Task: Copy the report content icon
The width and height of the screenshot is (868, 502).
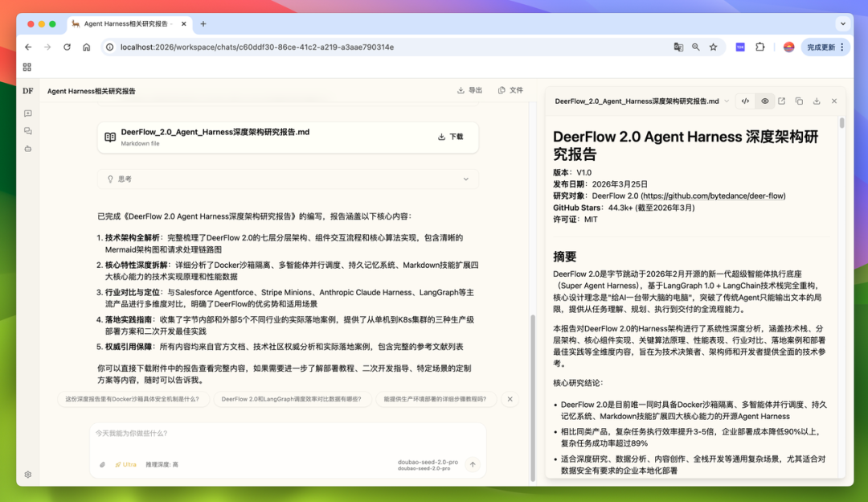Action: 799,101
